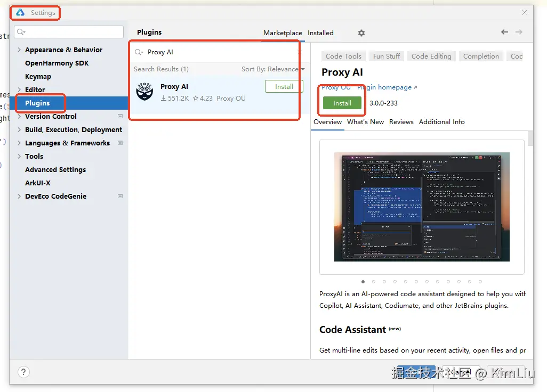
Task: Open the Sort By: Relevance dropdown
Action: click(x=273, y=69)
